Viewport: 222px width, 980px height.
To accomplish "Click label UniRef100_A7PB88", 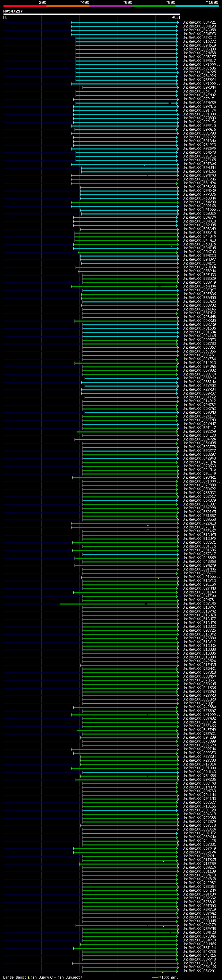I will click(199, 485).
